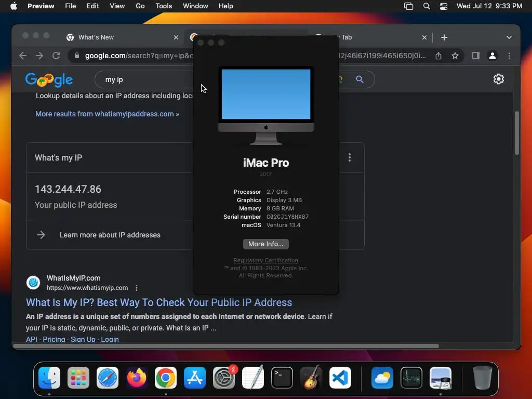This screenshot has width=532, height=399.
Task: Click the lock site info icon
Action: click(x=77, y=56)
